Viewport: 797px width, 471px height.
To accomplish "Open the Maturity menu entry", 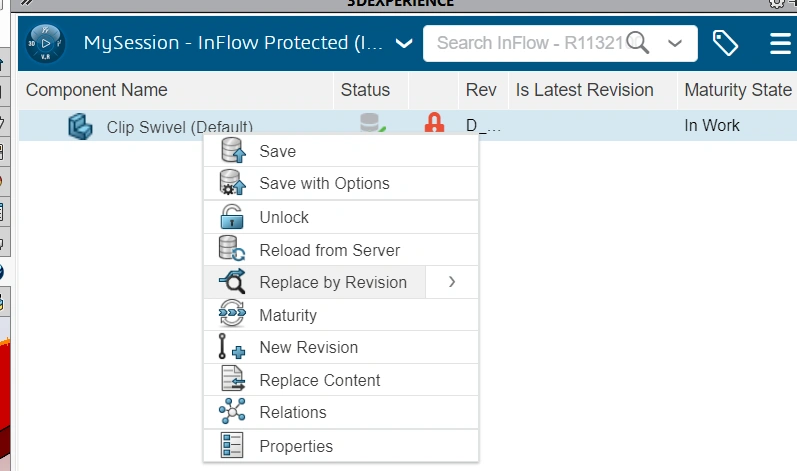I will (288, 315).
